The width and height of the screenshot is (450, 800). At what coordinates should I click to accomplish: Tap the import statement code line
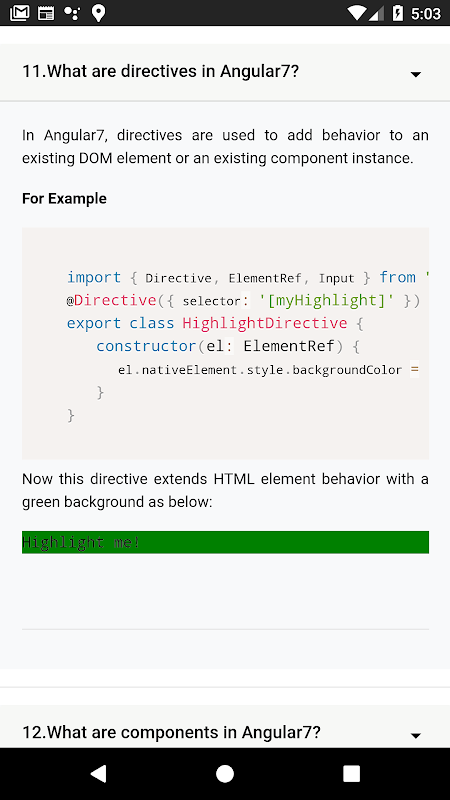coord(248,278)
